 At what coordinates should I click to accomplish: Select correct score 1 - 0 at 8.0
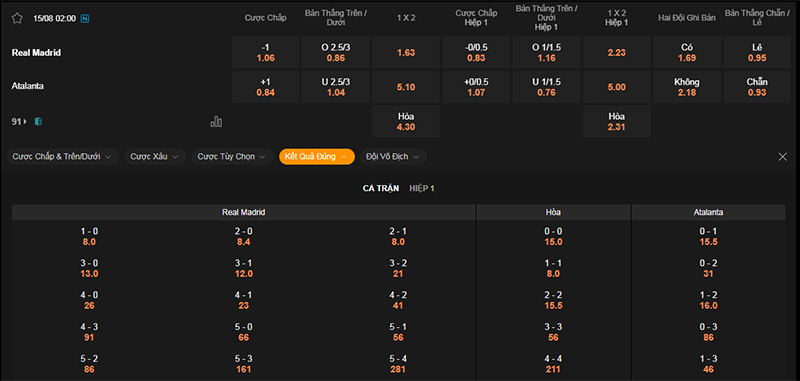click(89, 237)
